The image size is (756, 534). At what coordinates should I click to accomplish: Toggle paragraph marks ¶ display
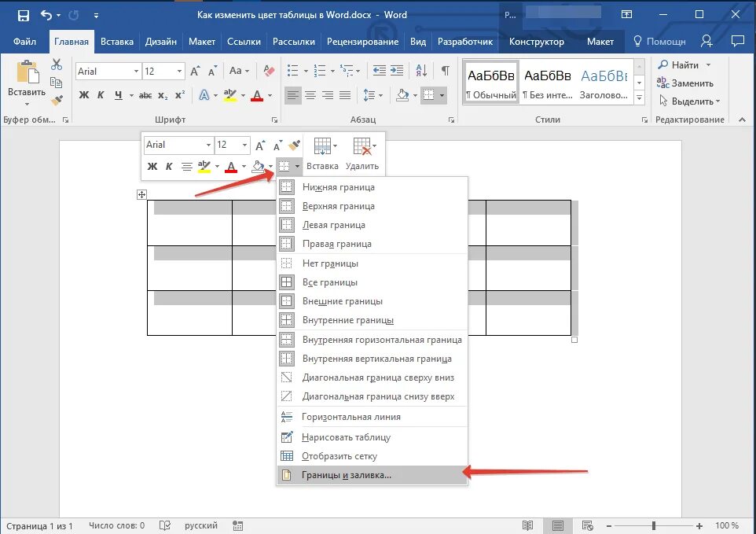tap(445, 71)
